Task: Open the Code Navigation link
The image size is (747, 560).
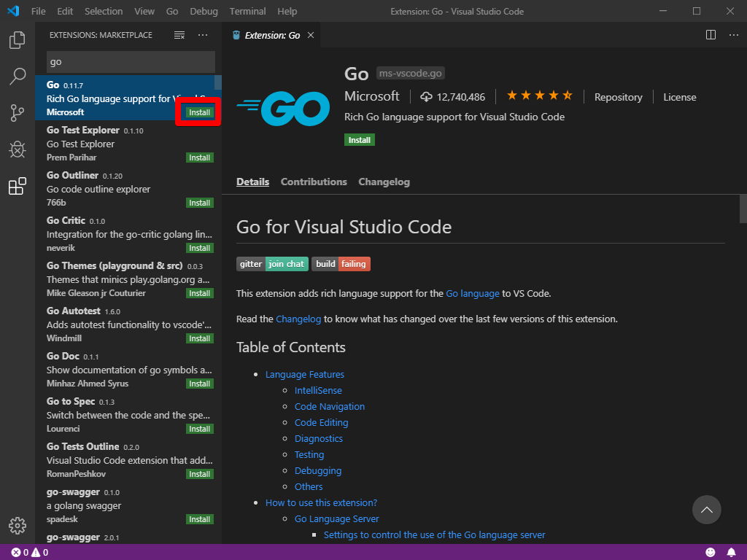Action: (x=329, y=407)
